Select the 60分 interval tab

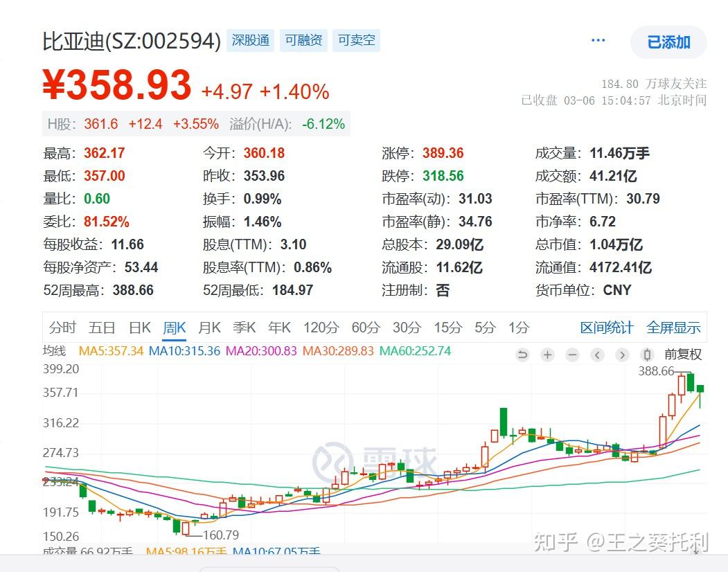(x=365, y=328)
